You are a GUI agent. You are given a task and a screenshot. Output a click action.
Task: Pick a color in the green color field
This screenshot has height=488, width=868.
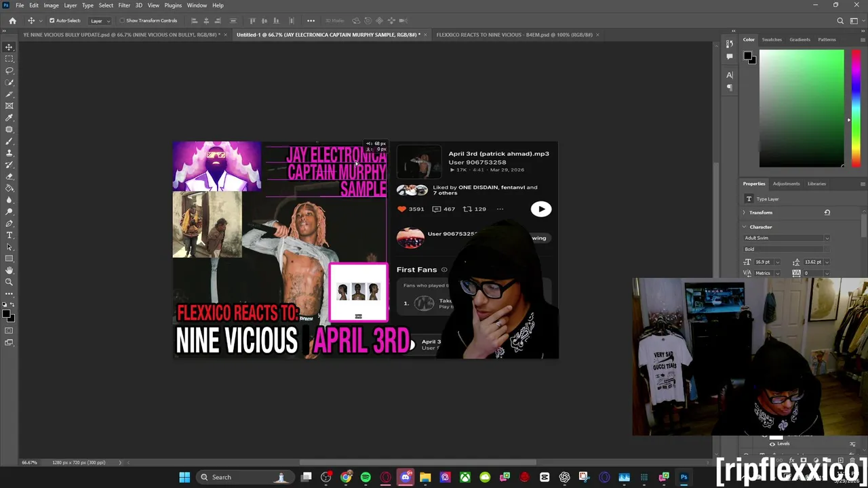[x=802, y=108]
